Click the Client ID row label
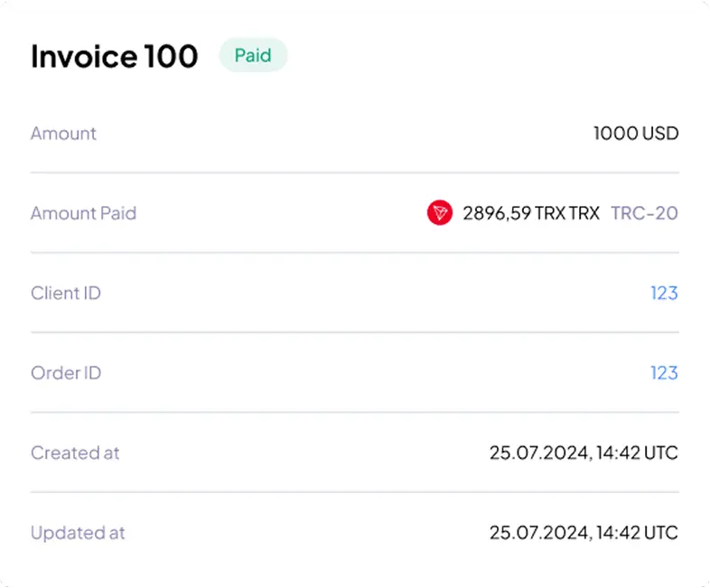The height and width of the screenshot is (588, 710). pyautogui.click(x=66, y=293)
